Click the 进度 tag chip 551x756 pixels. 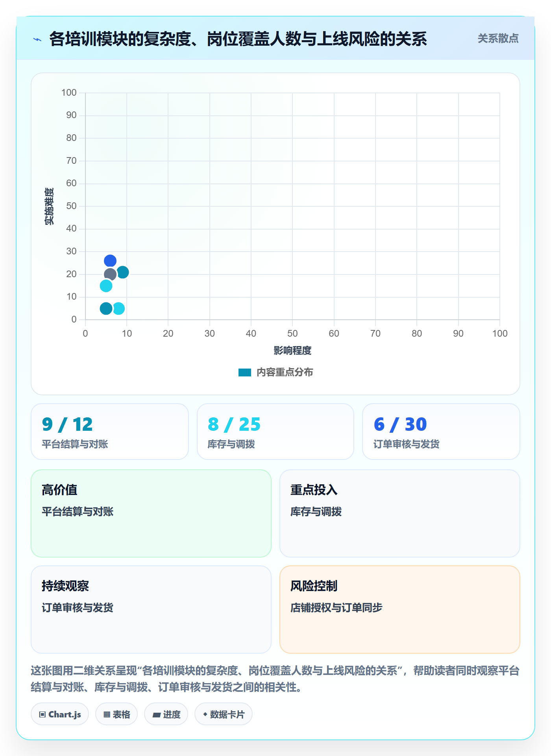(x=166, y=714)
